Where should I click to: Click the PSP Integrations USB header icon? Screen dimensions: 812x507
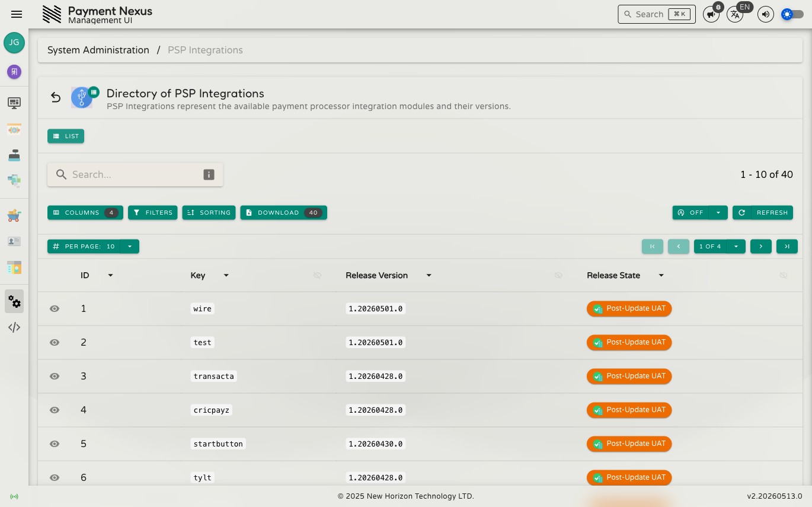pyautogui.click(x=82, y=97)
